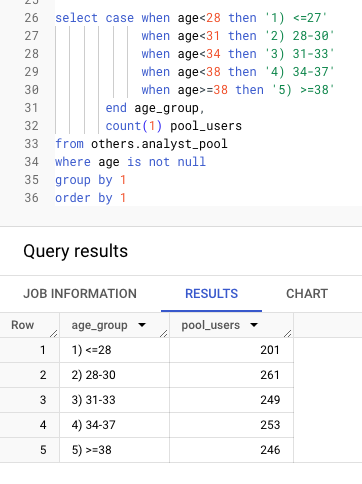Select pool_users value 261
Viewport: 362px width, 484px height.
tap(270, 375)
